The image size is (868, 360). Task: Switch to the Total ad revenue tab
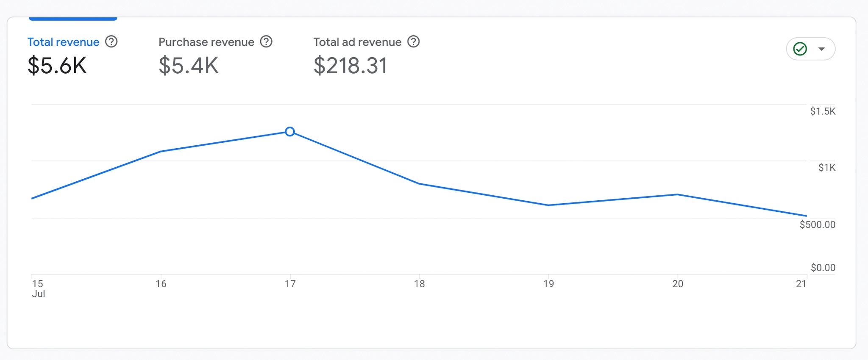tap(357, 42)
